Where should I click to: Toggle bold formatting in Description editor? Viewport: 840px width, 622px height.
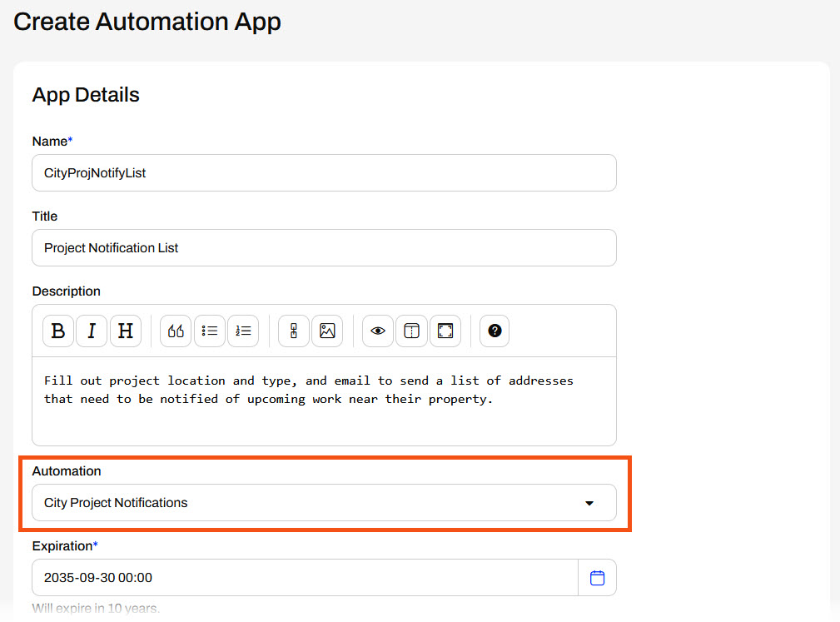(58, 331)
